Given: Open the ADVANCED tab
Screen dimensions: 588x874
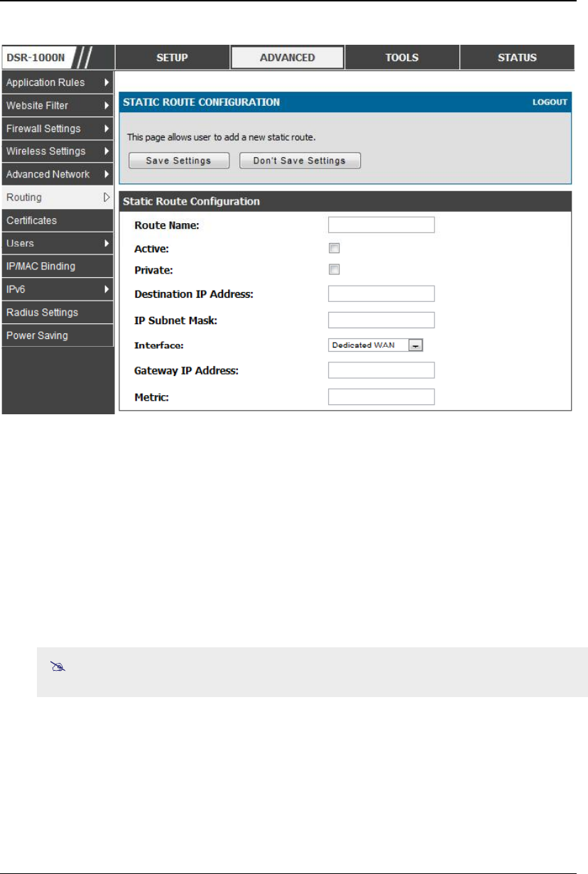Looking at the screenshot, I should click(x=288, y=58).
